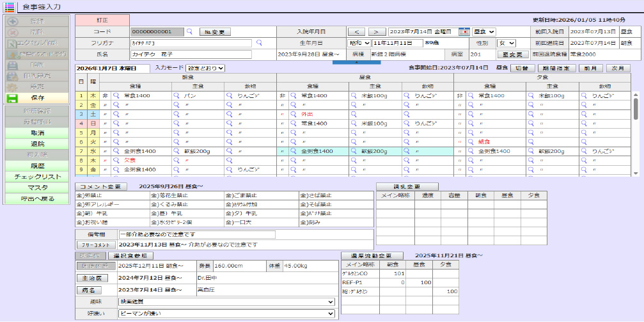644x322 pixels.
Task: Click the search magnifier beside the furigana field
Action: (259, 43)
